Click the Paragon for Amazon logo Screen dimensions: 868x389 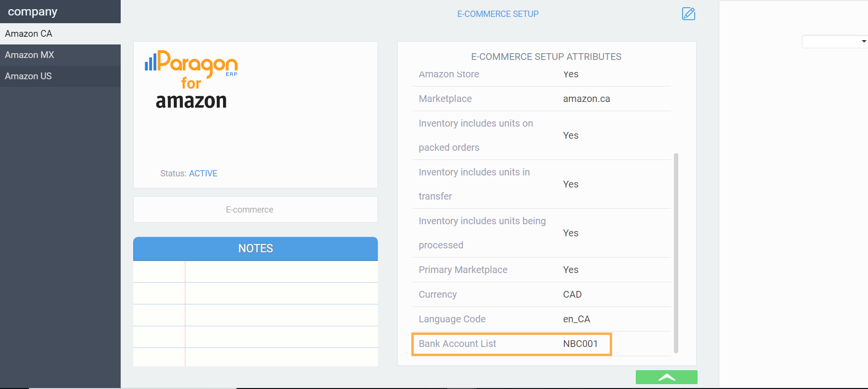pos(191,80)
